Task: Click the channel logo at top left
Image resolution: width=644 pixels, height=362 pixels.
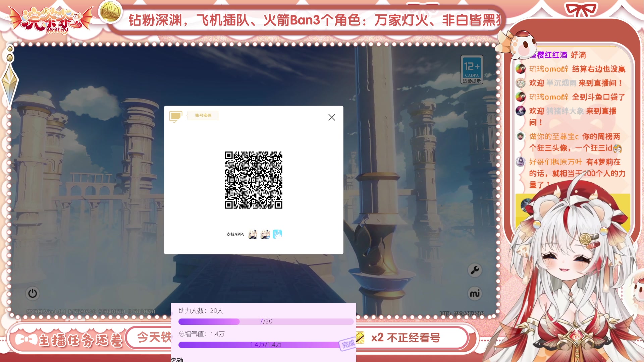Action: (50, 20)
